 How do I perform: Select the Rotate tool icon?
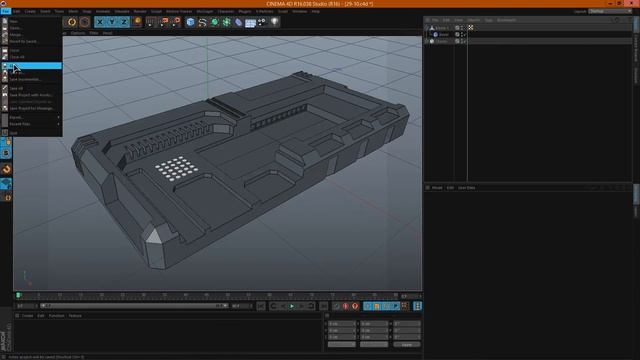click(x=72, y=22)
